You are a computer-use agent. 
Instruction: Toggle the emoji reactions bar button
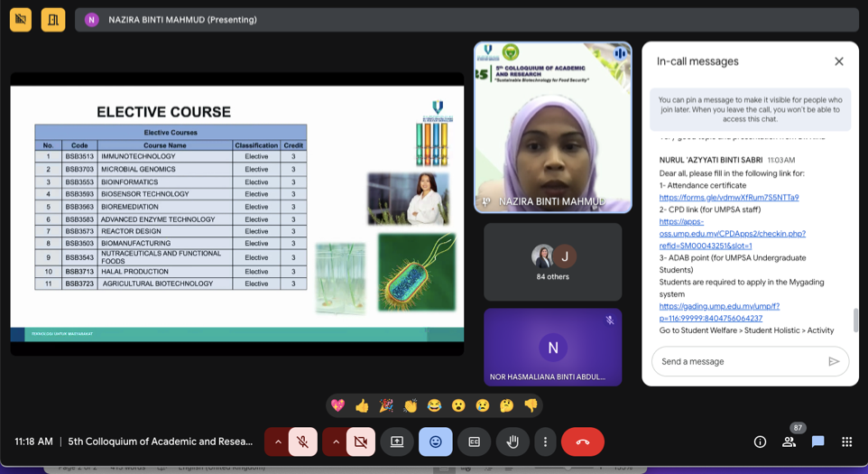point(436,441)
